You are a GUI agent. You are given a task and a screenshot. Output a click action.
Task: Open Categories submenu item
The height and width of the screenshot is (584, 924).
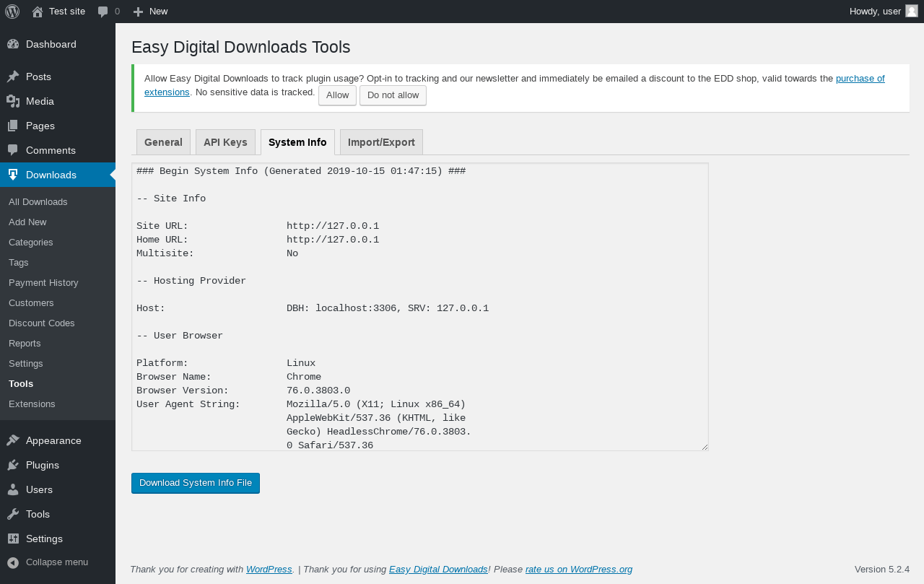pyautogui.click(x=31, y=242)
